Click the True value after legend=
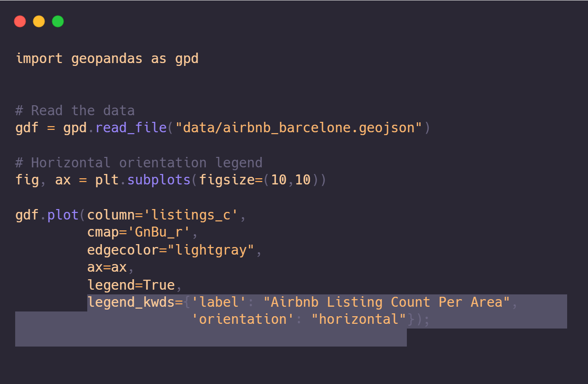 [159, 285]
